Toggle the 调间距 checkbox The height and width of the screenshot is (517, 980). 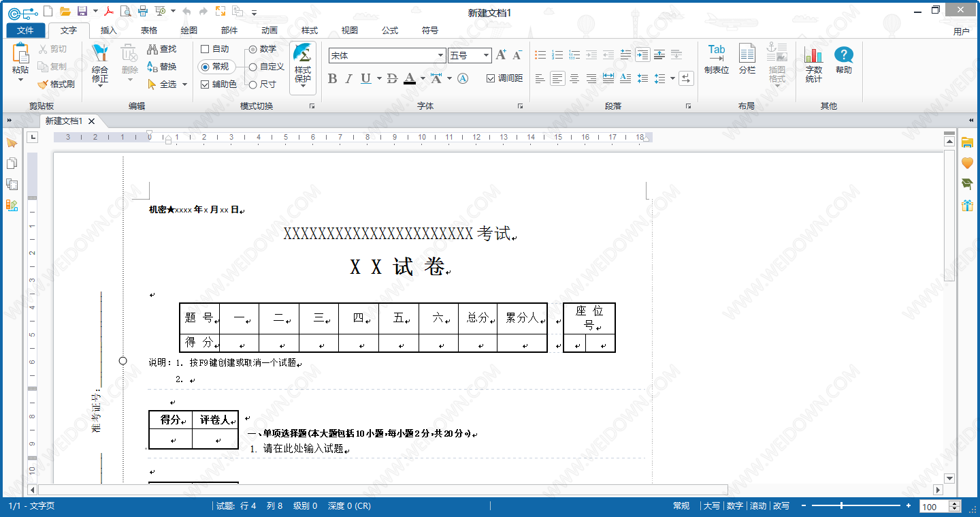tap(491, 78)
